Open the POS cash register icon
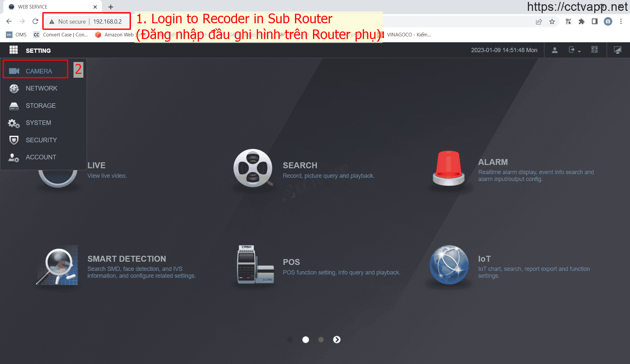 (x=255, y=264)
